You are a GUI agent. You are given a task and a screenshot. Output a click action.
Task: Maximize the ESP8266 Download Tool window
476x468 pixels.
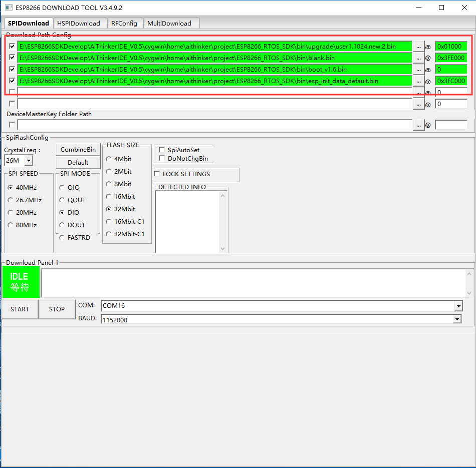[441, 8]
